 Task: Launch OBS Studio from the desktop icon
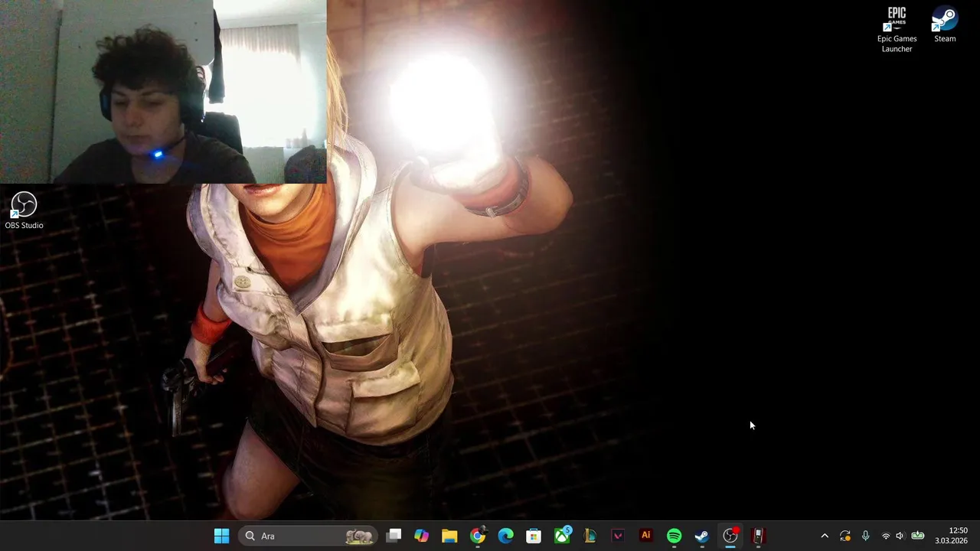click(x=24, y=211)
